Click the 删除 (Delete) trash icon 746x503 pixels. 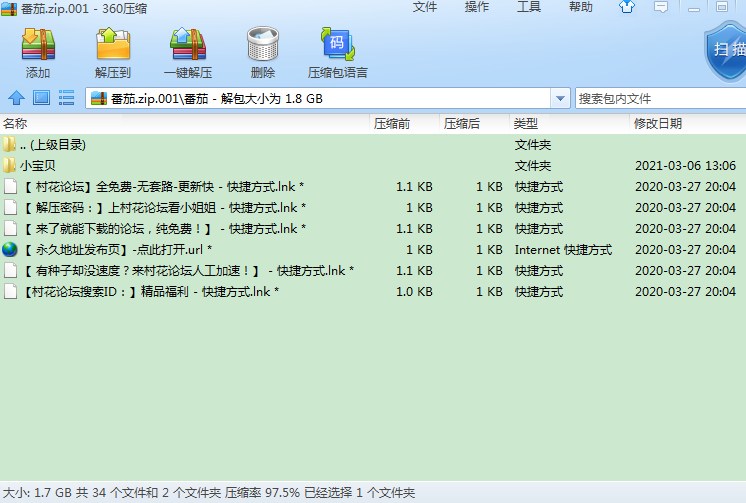[262, 52]
